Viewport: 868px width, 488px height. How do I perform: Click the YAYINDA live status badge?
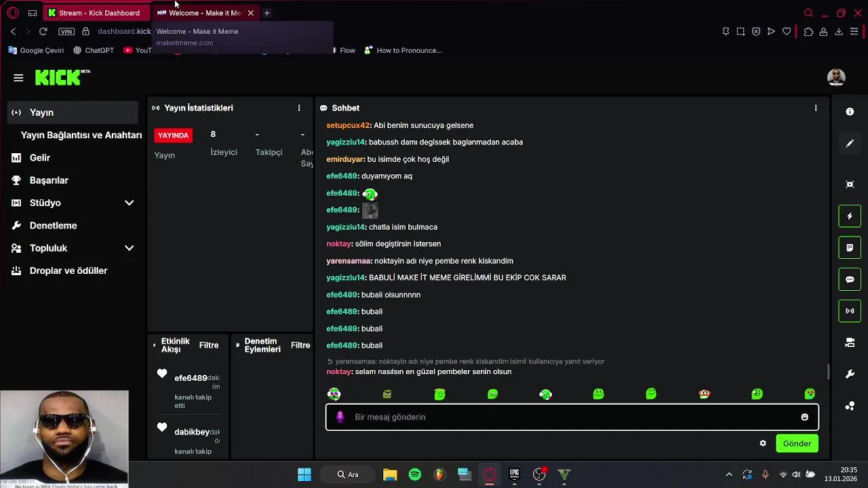tap(173, 135)
